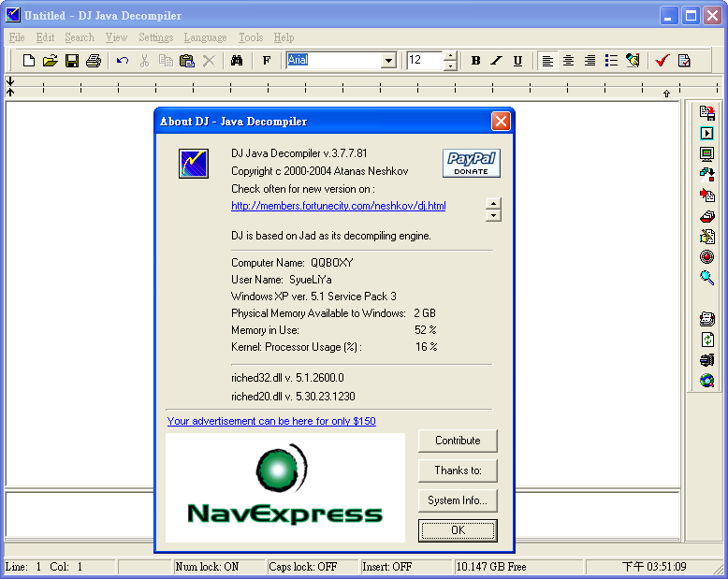Open the Tools menu
This screenshot has height=579, width=728.
coord(251,37)
